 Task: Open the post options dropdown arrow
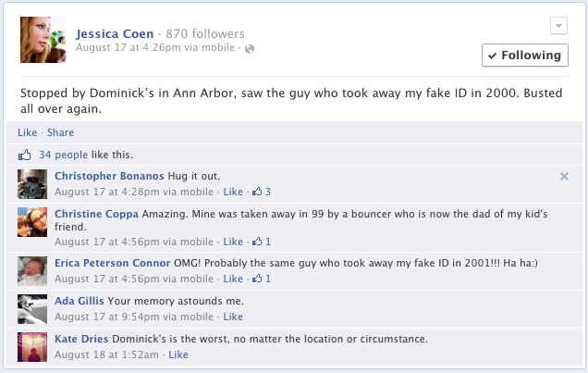point(557,25)
